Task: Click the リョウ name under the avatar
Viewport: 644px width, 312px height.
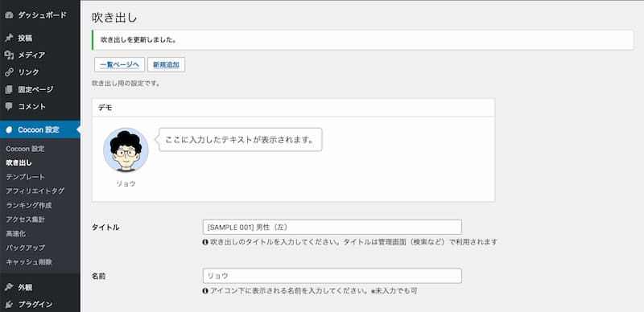Action: [x=126, y=183]
